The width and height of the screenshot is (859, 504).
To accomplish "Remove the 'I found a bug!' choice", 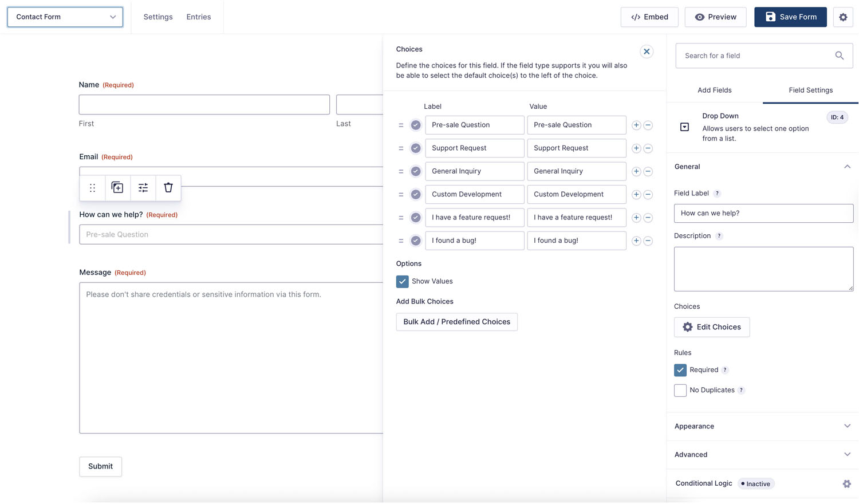I will (x=648, y=241).
